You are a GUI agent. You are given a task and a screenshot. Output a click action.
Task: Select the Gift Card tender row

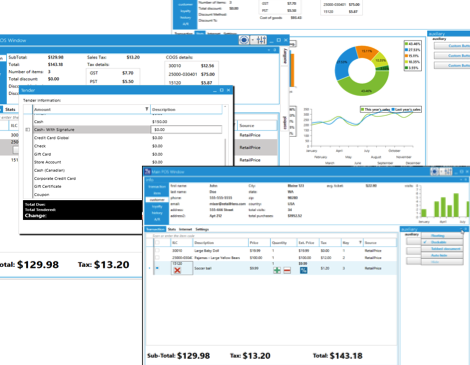[x=128, y=154]
